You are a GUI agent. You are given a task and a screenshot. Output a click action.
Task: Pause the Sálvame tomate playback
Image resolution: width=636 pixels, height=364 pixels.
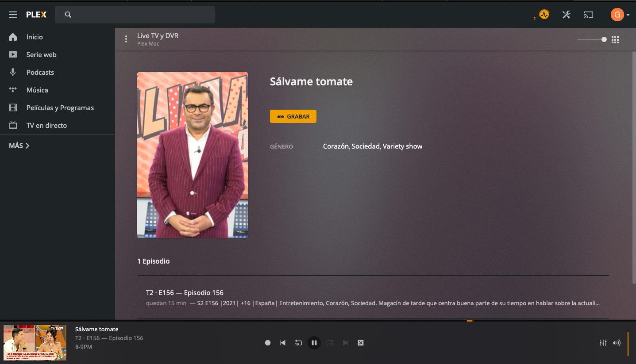314,343
